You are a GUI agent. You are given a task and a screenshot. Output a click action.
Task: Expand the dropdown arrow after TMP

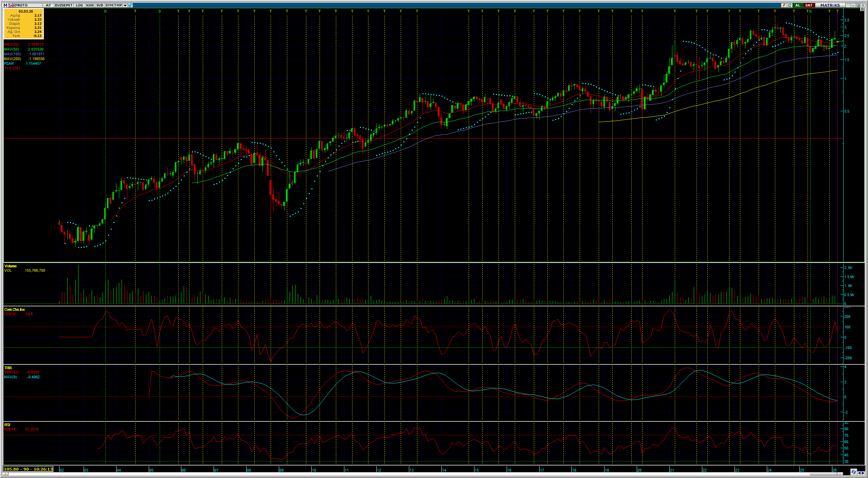125,5
